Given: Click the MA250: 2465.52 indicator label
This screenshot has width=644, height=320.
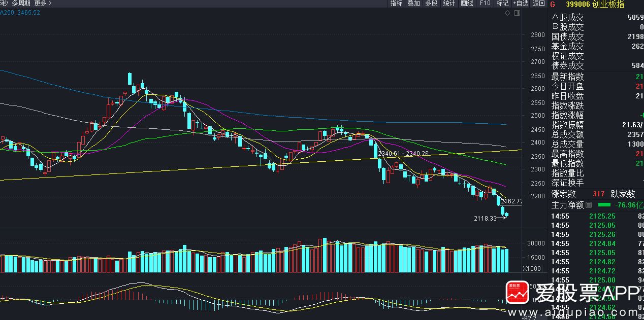Looking at the screenshot, I should (20, 12).
